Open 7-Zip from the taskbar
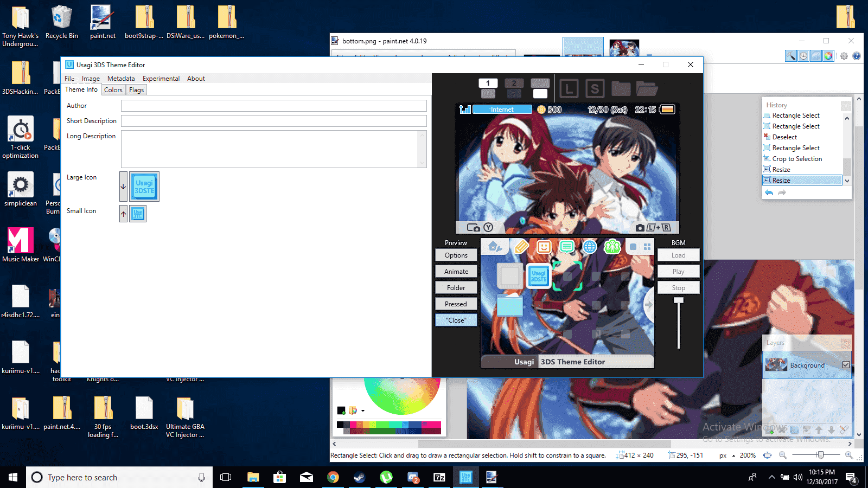 point(439,477)
